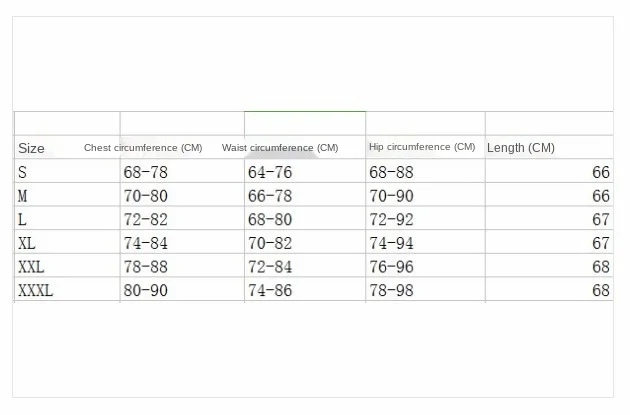Image resolution: width=630 pixels, height=415 pixels.
Task: Select length value 68 in XXXL row
Action: coord(600,291)
